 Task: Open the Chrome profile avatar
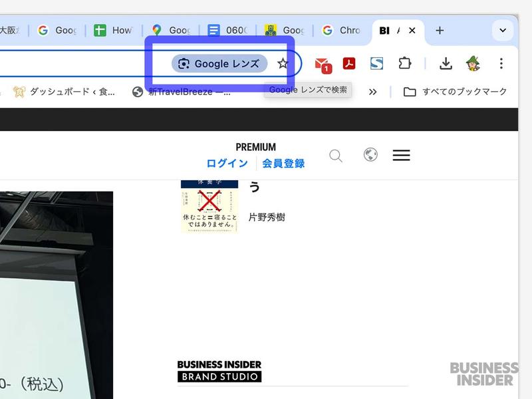(473, 63)
